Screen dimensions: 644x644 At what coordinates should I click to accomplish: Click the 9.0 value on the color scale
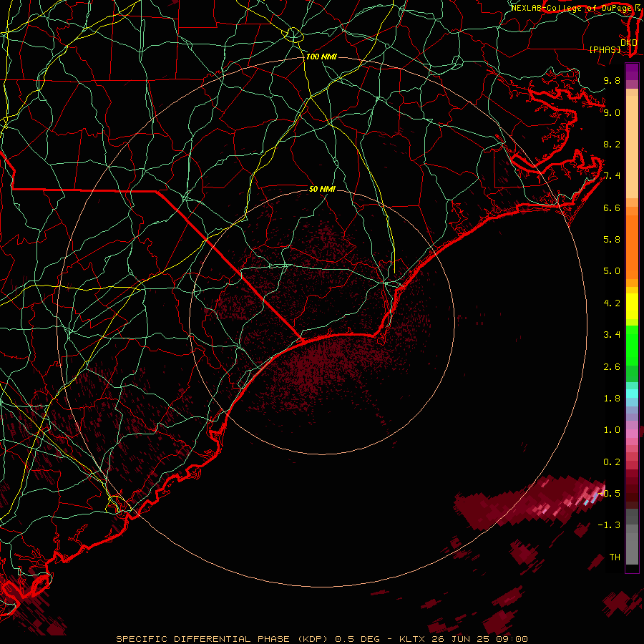[612, 112]
